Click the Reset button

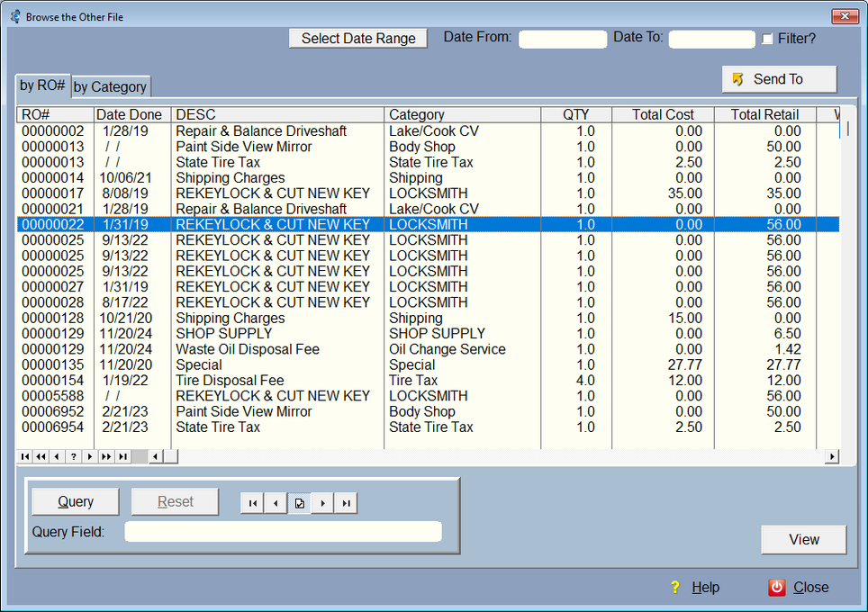click(175, 502)
